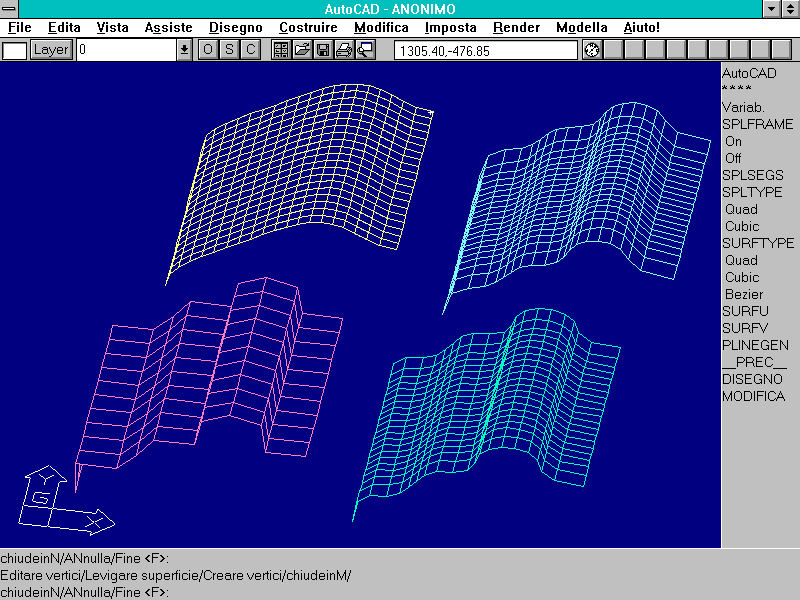800x600 pixels.
Task: Click the 'Editare vertici/Levigare superficie' prompt line
Action: click(x=176, y=576)
